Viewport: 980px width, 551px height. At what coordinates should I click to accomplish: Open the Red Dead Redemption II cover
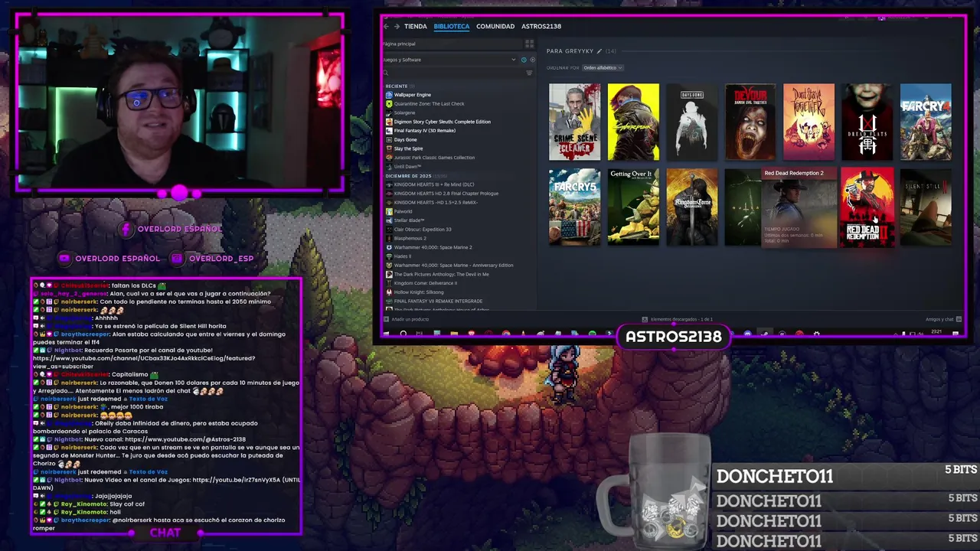point(867,207)
